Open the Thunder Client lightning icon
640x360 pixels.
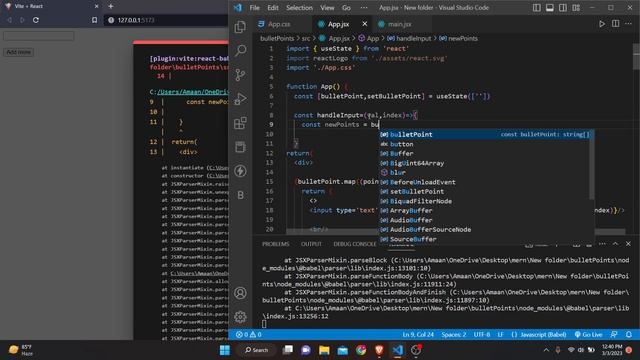click(x=240, y=171)
